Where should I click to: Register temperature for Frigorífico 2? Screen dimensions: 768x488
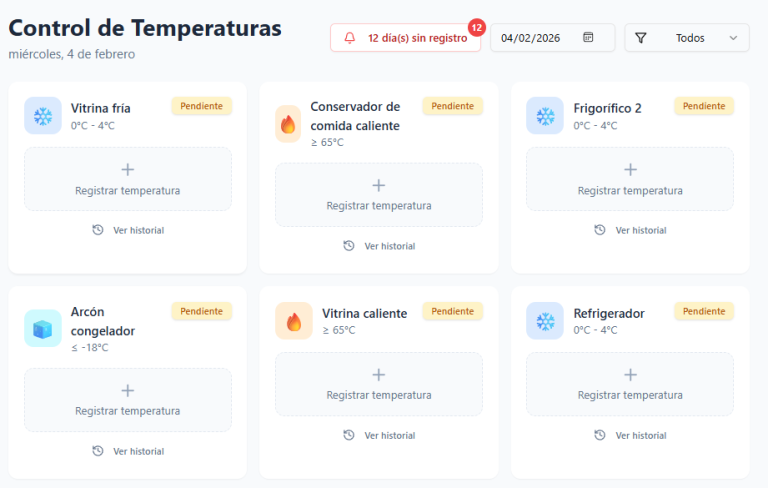(x=630, y=179)
